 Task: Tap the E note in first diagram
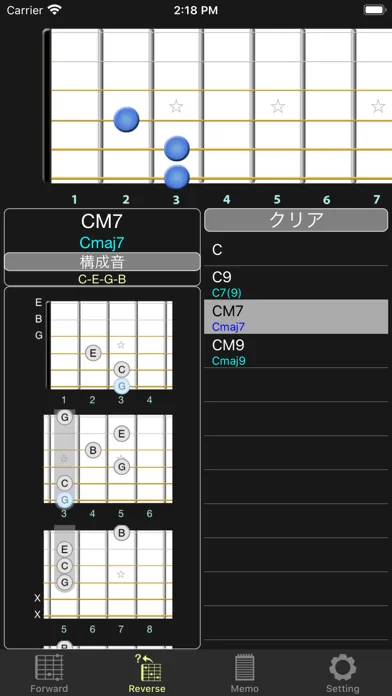click(93, 353)
